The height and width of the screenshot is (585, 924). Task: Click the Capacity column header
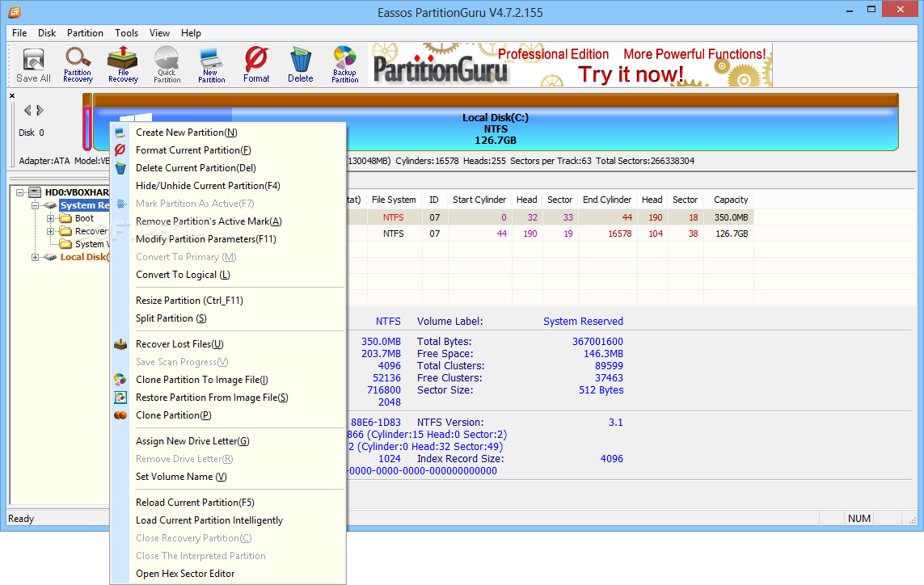coord(731,200)
